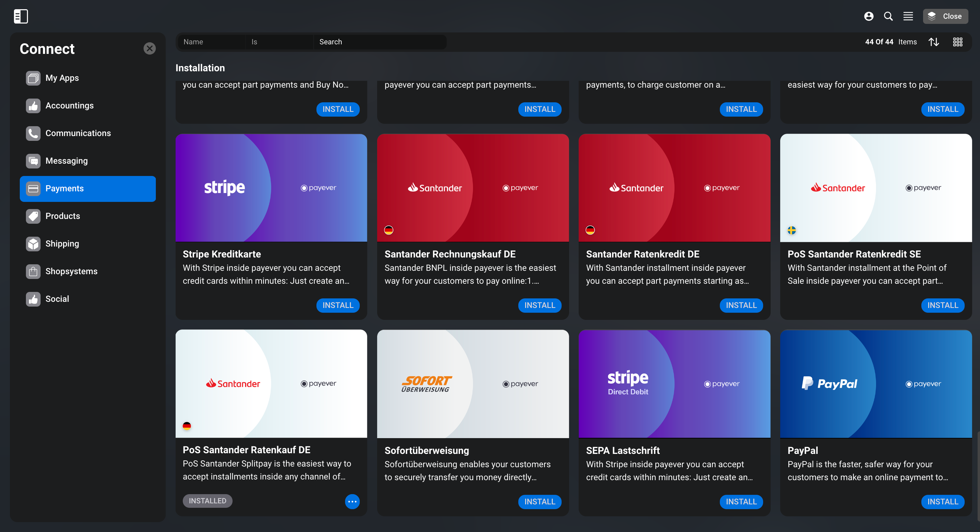Open the Sofortüberweisung card image
The width and height of the screenshot is (980, 532).
point(473,384)
